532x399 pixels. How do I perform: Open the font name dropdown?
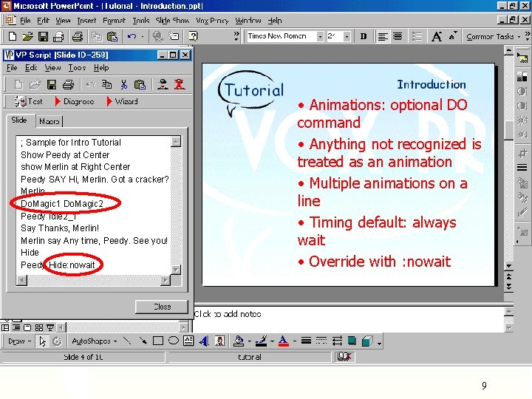tap(320, 36)
